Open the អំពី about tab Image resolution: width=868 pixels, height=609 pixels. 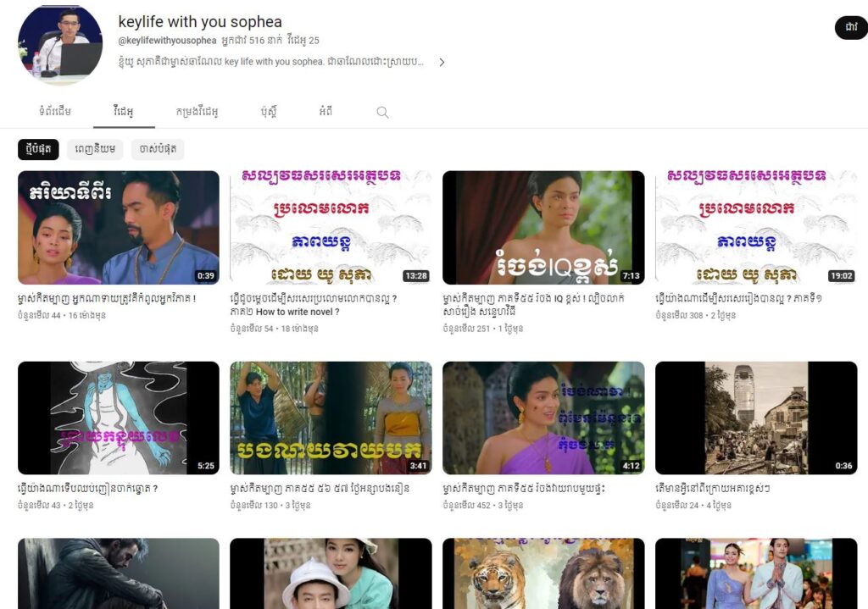click(326, 111)
